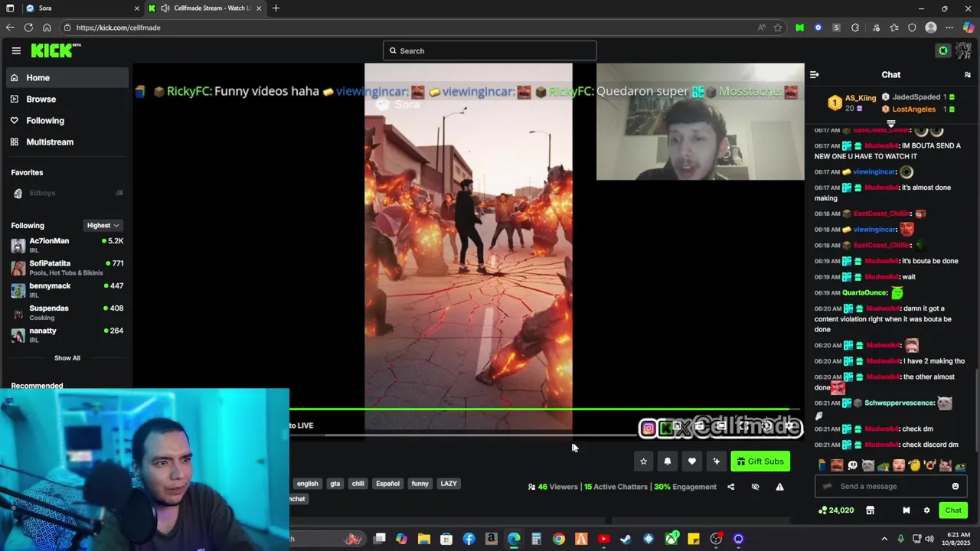Select Edboys in Favorites
The image size is (980, 551).
click(x=42, y=193)
